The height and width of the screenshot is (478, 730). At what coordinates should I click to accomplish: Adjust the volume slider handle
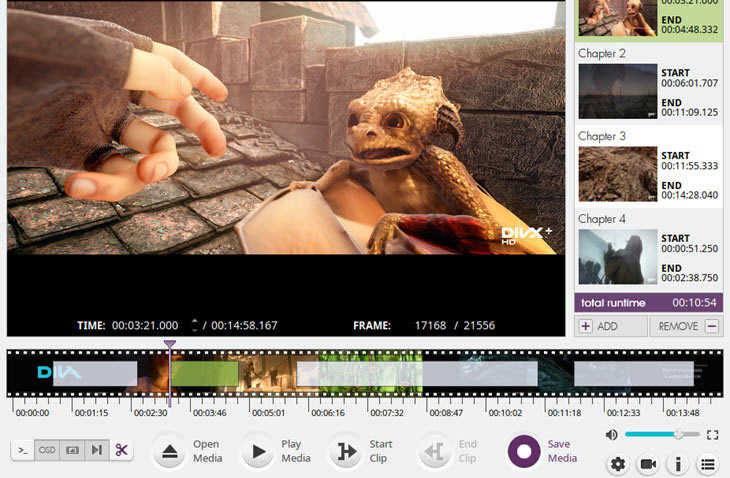click(x=679, y=434)
